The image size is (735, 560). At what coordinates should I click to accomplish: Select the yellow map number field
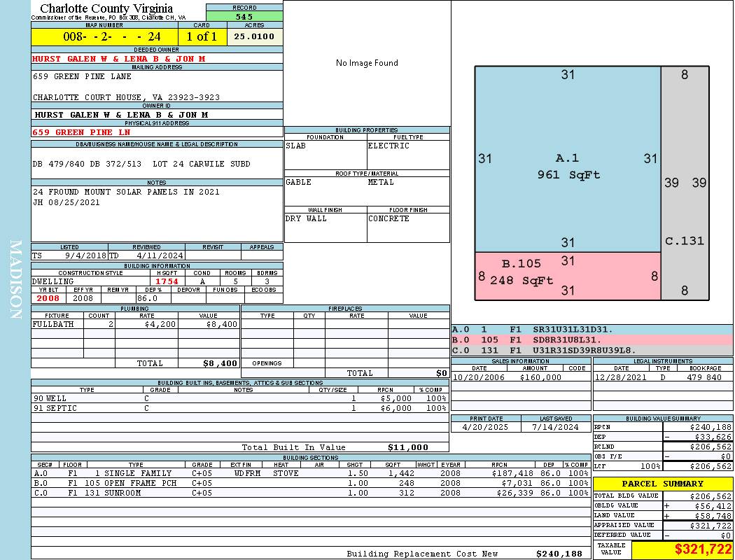pos(104,36)
